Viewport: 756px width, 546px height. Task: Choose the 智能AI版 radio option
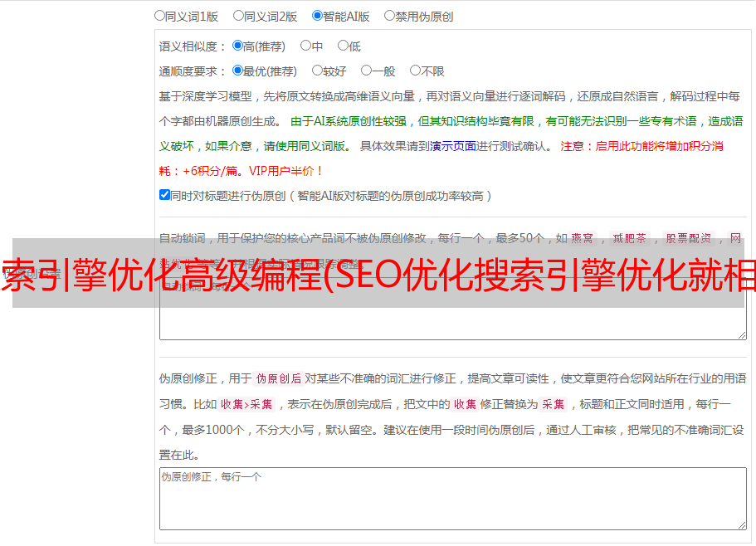[x=317, y=16]
